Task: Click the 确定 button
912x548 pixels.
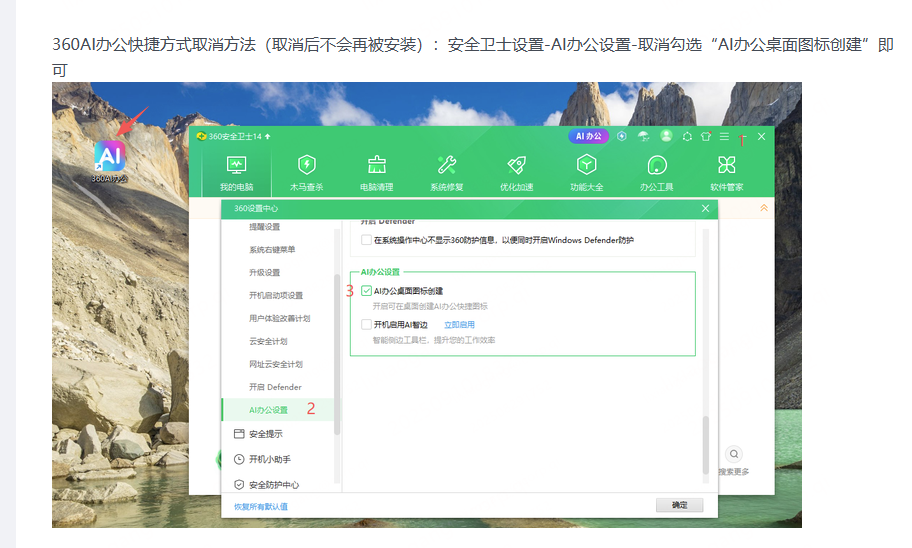Action: click(679, 505)
